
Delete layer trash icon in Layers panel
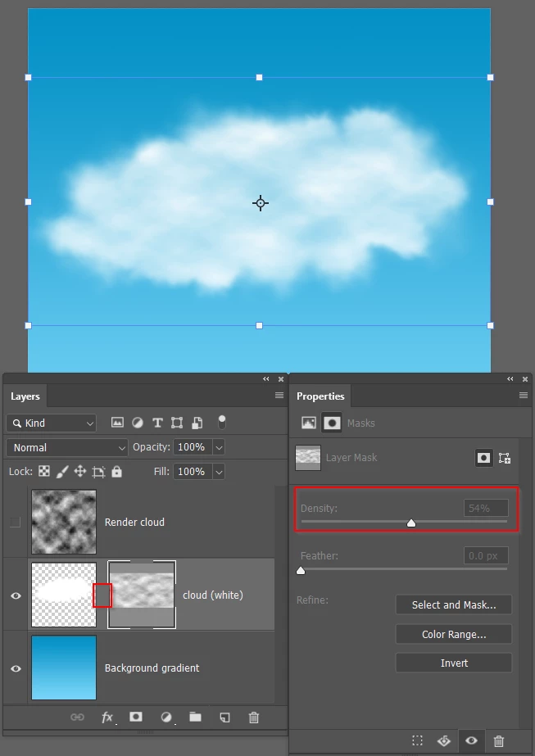[x=254, y=718]
